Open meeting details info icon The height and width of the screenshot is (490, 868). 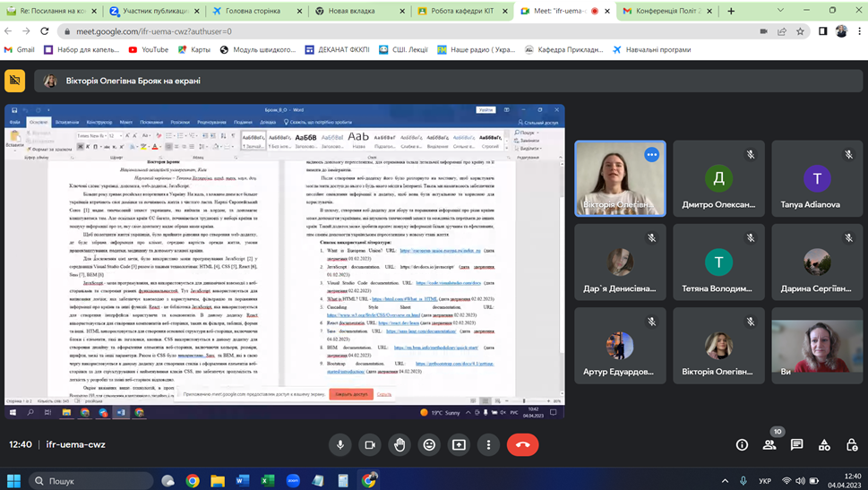[742, 444]
